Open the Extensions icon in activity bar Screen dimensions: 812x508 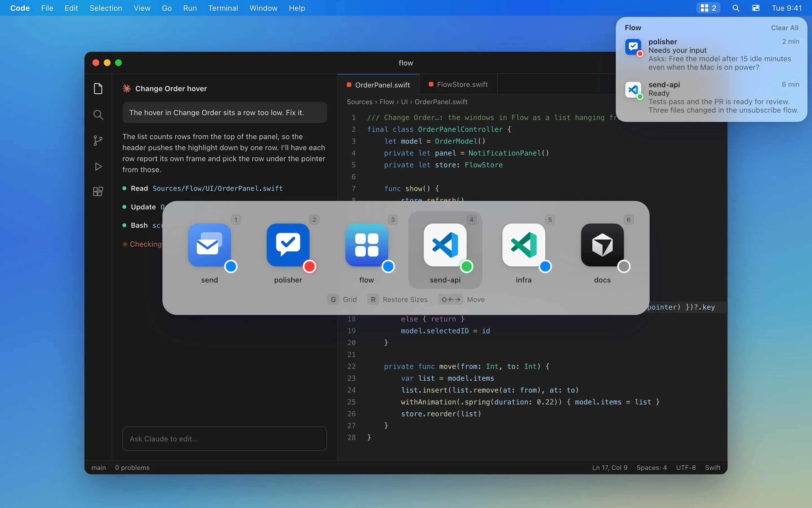pos(98,192)
